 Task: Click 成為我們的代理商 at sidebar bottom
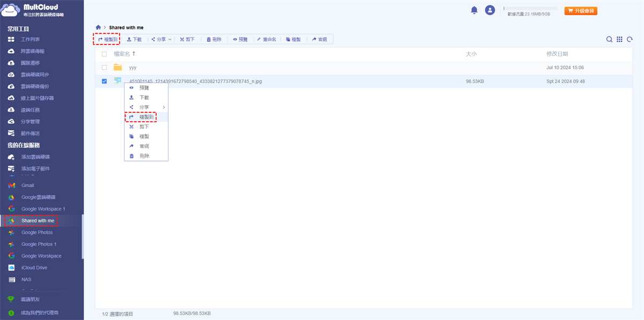point(39,312)
